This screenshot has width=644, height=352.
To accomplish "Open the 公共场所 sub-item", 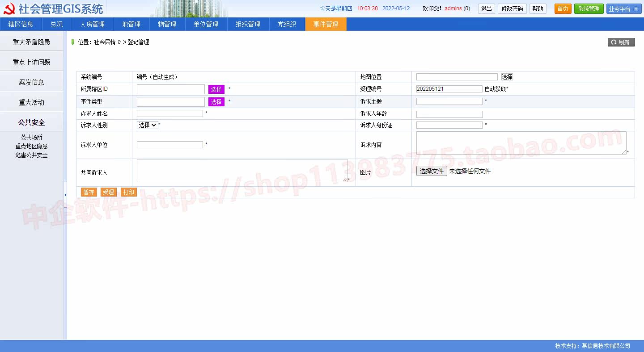I will (x=32, y=137).
